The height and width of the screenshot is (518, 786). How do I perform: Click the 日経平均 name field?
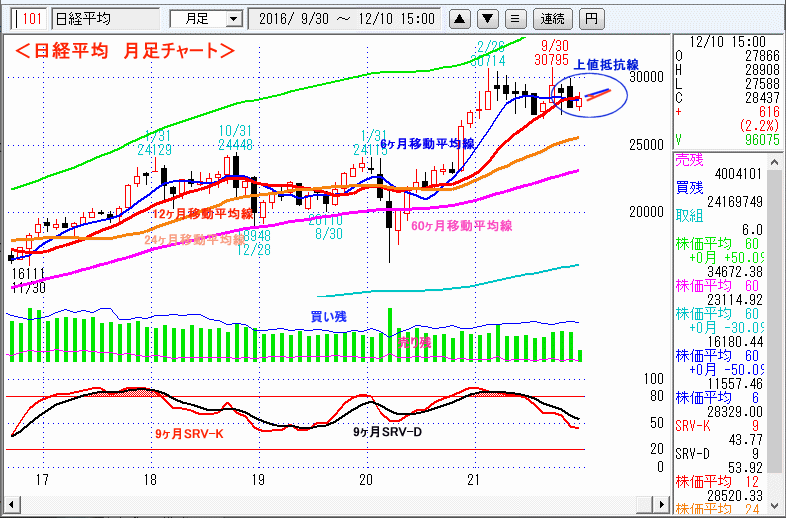105,18
